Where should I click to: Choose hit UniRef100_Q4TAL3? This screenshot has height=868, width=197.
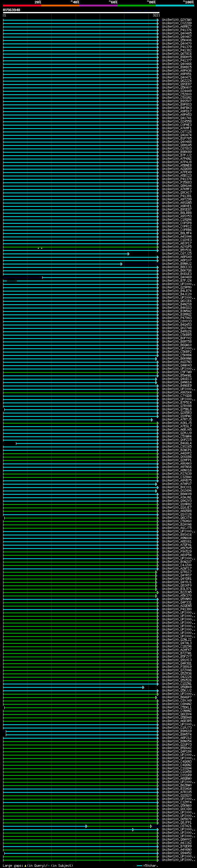[177, 643]
